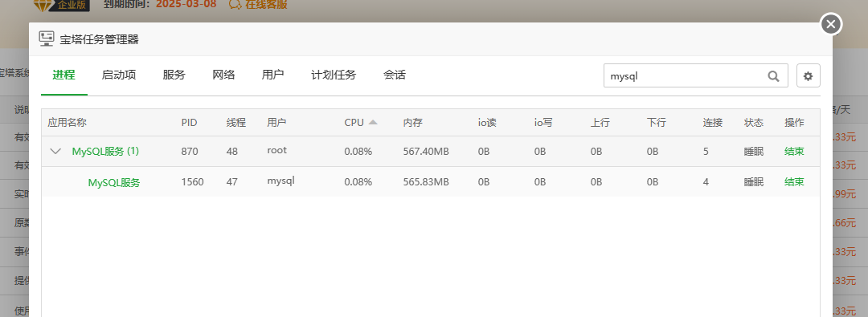Open task manager settings gear
This screenshot has width=868, height=317.
(809, 75)
